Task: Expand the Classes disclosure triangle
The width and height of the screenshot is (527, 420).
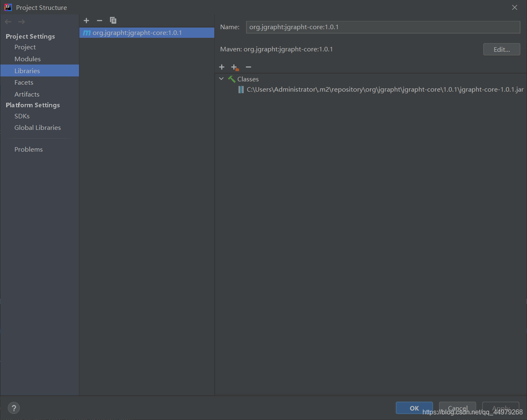Action: (221, 78)
